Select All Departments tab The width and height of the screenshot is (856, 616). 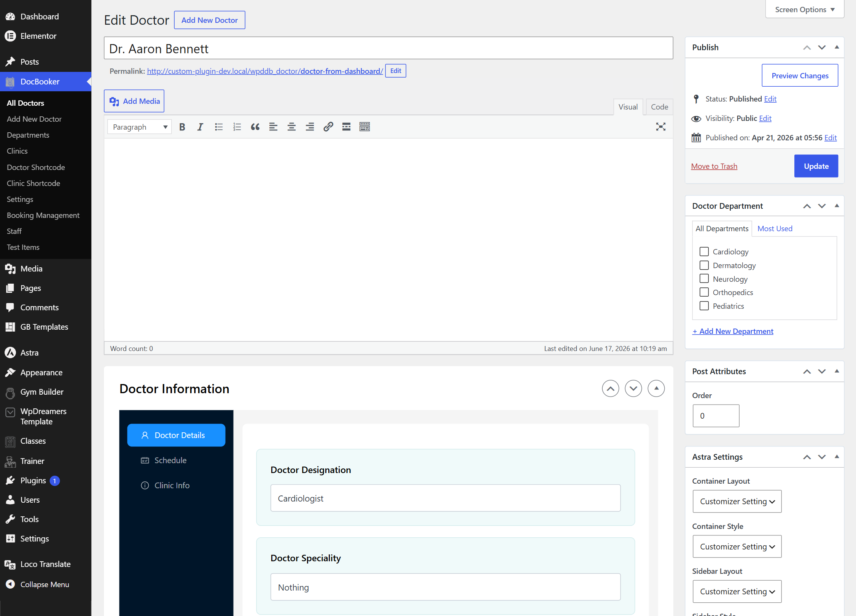[722, 229]
